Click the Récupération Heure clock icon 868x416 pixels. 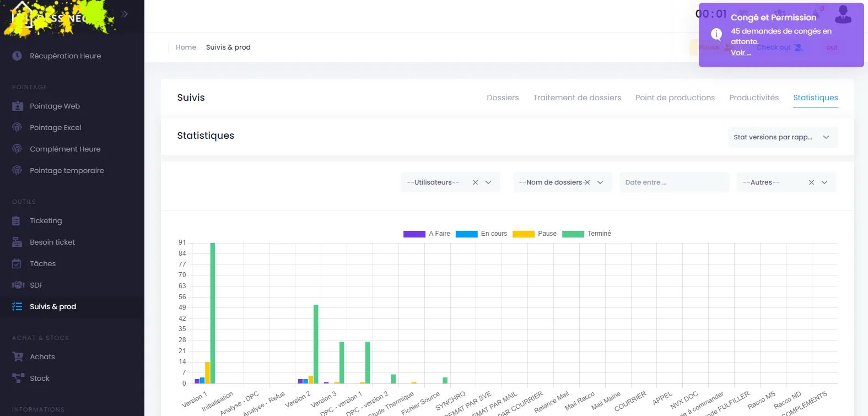17,56
